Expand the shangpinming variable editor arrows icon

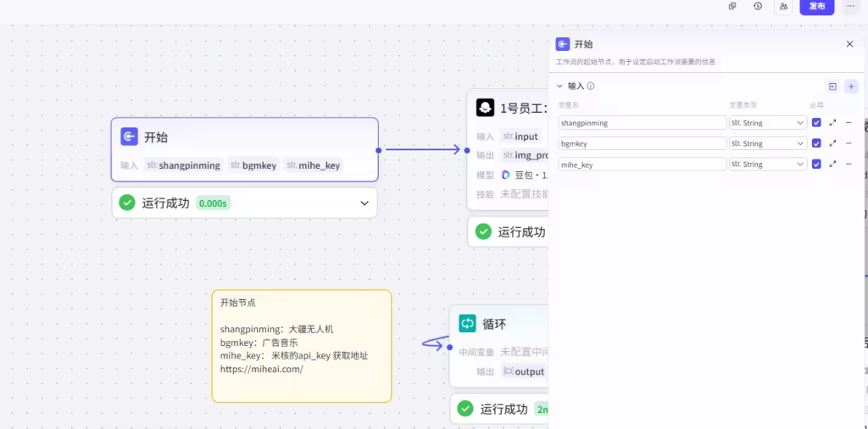833,123
